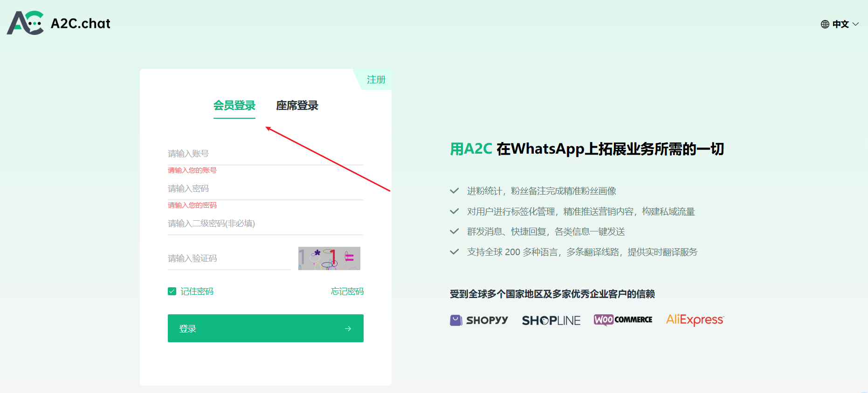Click the headline 用A2C 在WhatsApp上拓展业务所需的一切
The image size is (868, 393).
tap(587, 149)
